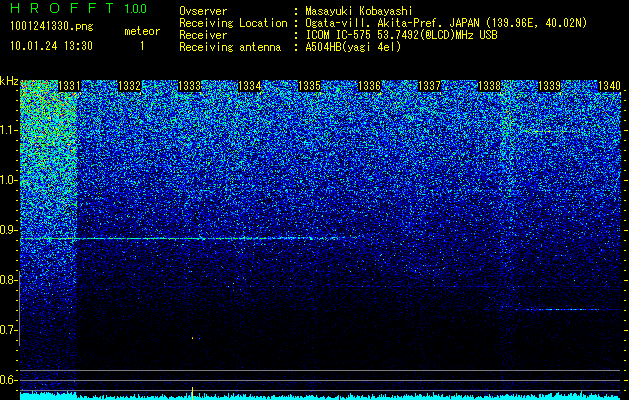Click the observer name Masayuki Kobayashi
The width and height of the screenshot is (629, 400).
pyautogui.click(x=359, y=12)
